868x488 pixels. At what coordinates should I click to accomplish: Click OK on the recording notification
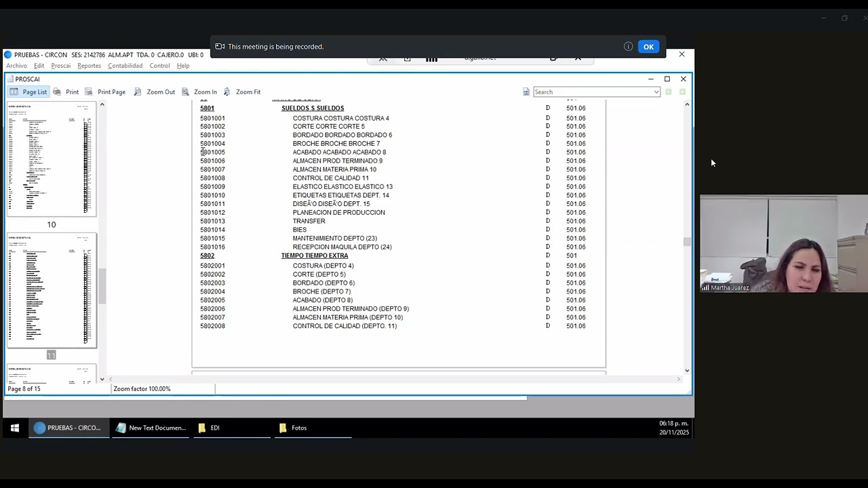pos(648,47)
